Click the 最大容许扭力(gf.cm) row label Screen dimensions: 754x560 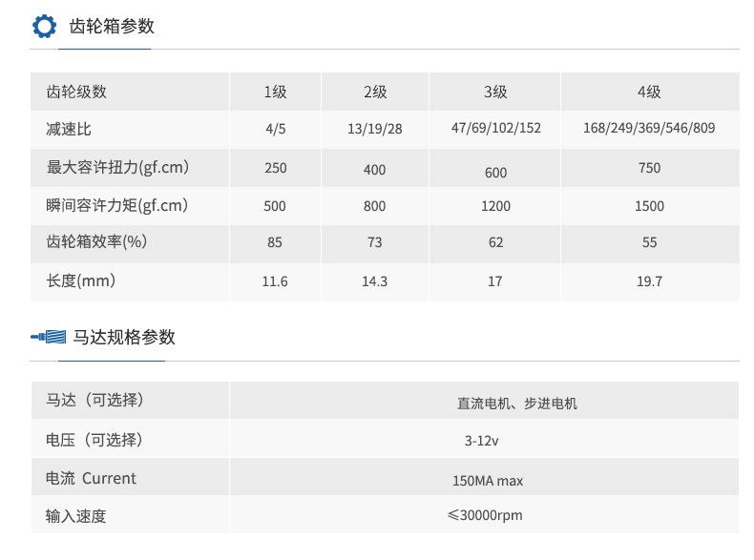117,168
